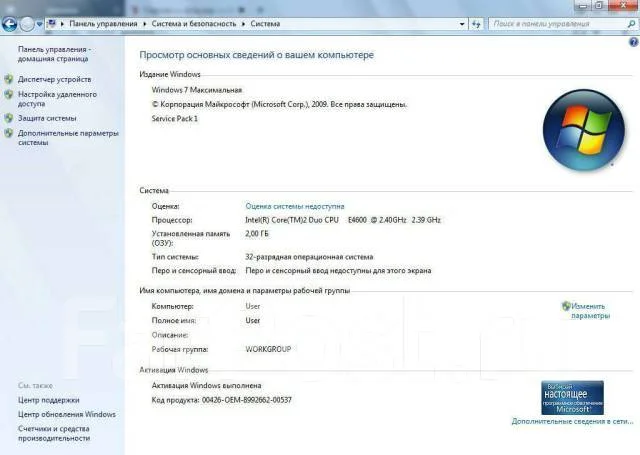Open 'Дополнительные сведения в сети...' link
The image size is (640, 455).
tap(572, 421)
